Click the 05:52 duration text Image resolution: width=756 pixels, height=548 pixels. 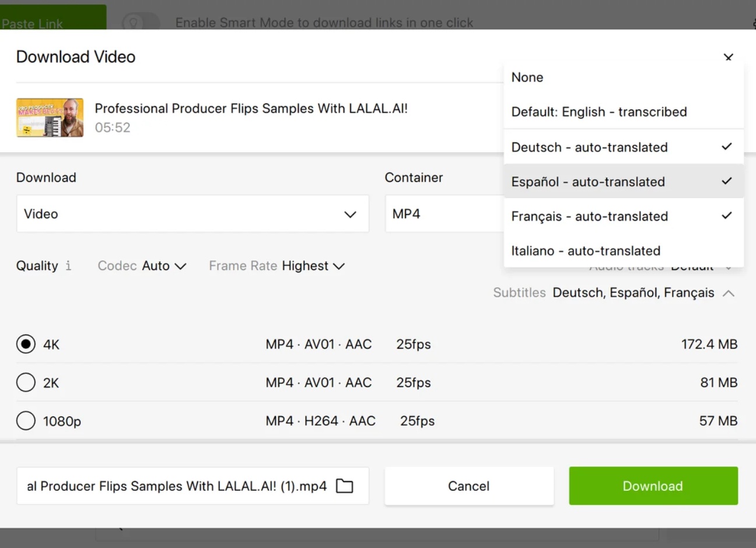coord(113,127)
